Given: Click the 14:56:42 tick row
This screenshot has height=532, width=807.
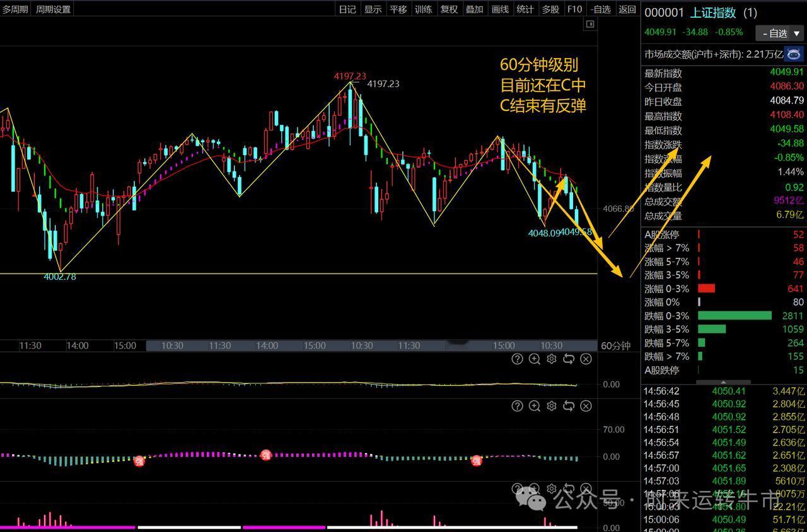Looking at the screenshot, I should point(724,391).
